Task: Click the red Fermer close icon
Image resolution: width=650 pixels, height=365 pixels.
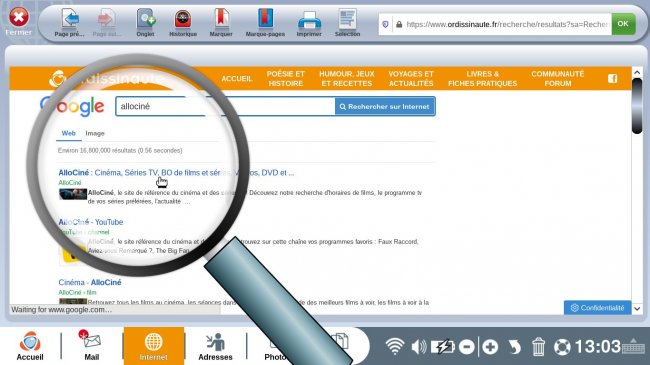Action: pos(19,18)
